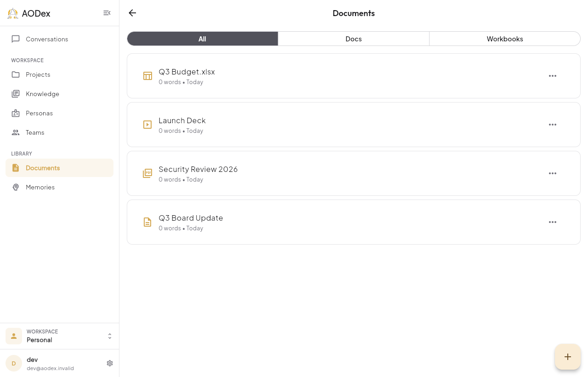Collapse the sidebar menu icon
The image size is (588, 377).
[x=107, y=13]
